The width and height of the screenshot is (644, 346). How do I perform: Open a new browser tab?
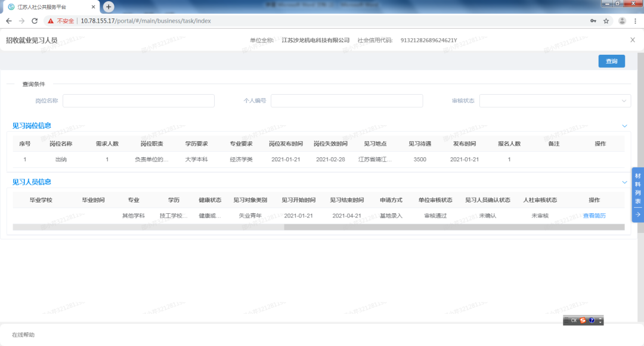click(x=109, y=7)
